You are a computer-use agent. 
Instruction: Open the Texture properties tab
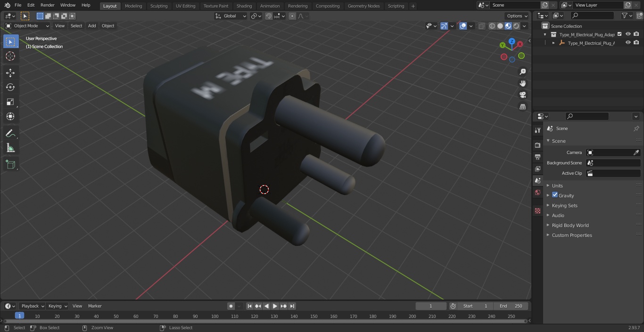coord(537,211)
